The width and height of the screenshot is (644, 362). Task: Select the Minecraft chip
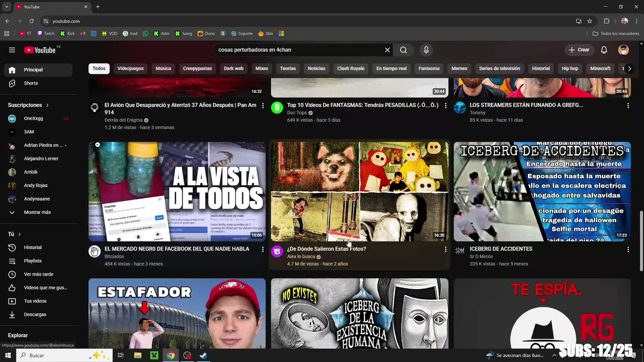pyautogui.click(x=600, y=68)
